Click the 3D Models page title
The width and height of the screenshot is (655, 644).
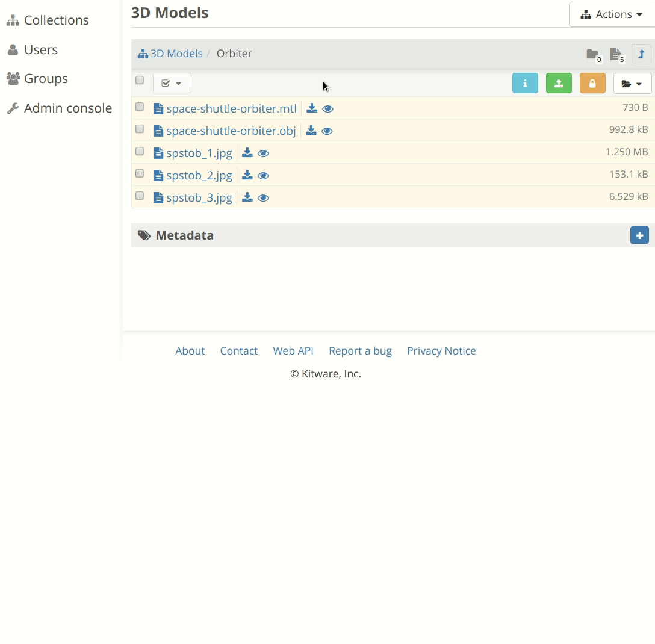pos(170,13)
